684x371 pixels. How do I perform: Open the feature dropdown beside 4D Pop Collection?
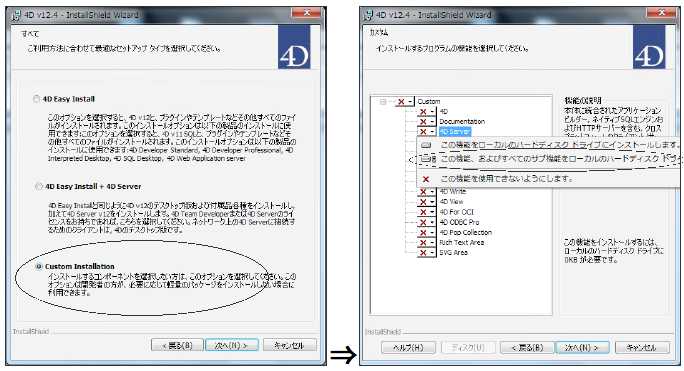(427, 233)
